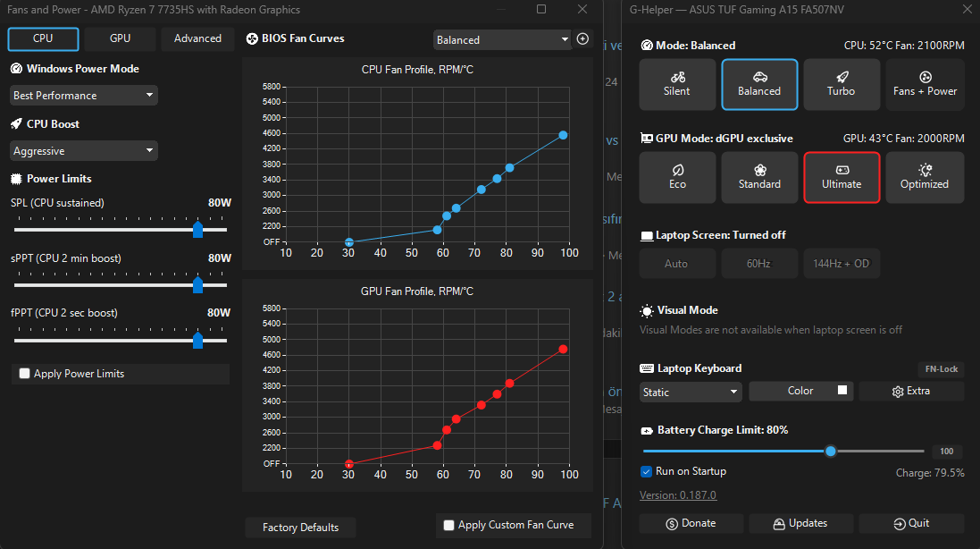
Task: Select CPU fan curve point at 30°C
Action: pos(349,242)
